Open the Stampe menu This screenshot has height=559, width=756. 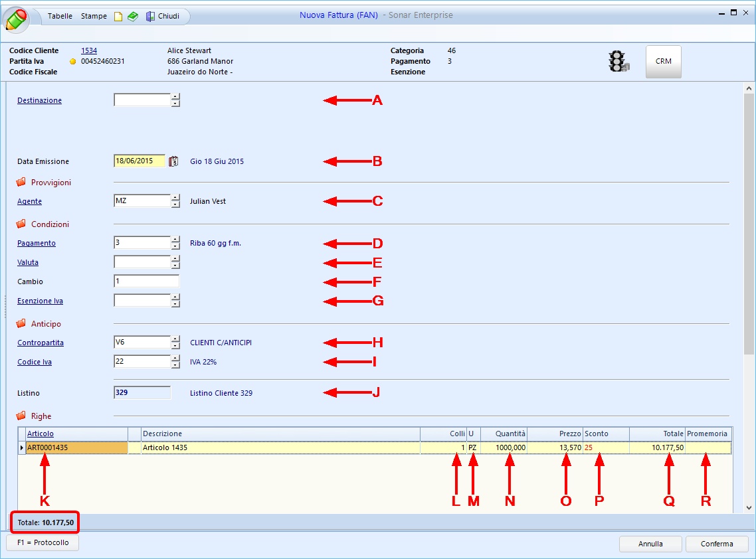(94, 16)
